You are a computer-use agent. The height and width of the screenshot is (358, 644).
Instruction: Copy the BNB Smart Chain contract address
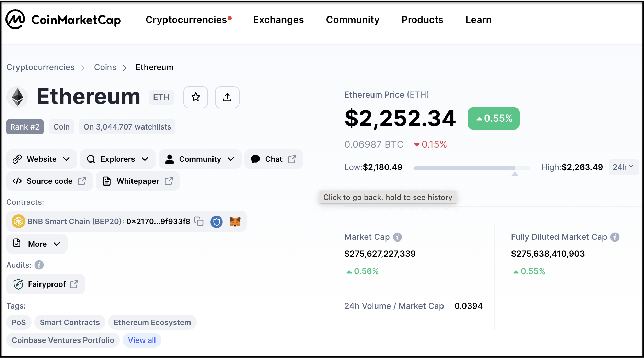coord(199,222)
